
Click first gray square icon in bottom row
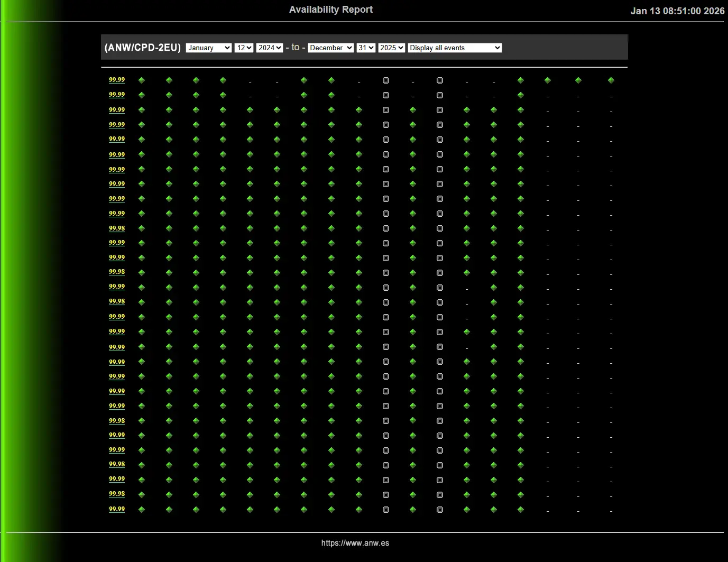pos(386,510)
